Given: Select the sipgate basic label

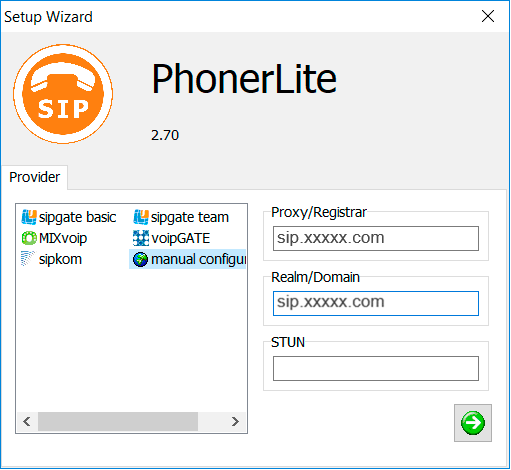Looking at the screenshot, I should click(x=77, y=217).
